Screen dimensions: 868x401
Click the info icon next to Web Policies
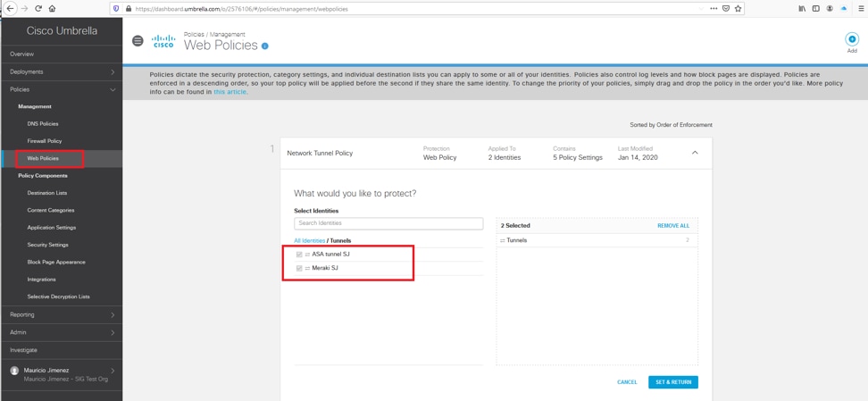(x=265, y=46)
